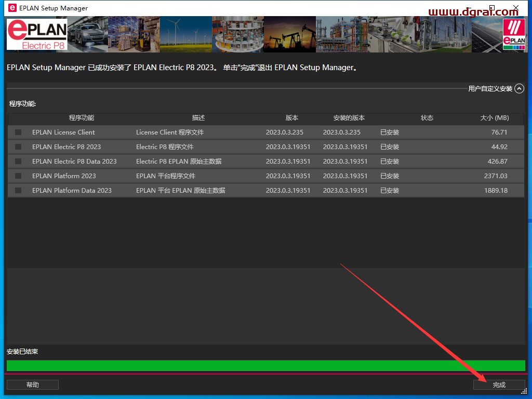Click size value 426.87
The image size is (532, 399).
click(x=497, y=162)
